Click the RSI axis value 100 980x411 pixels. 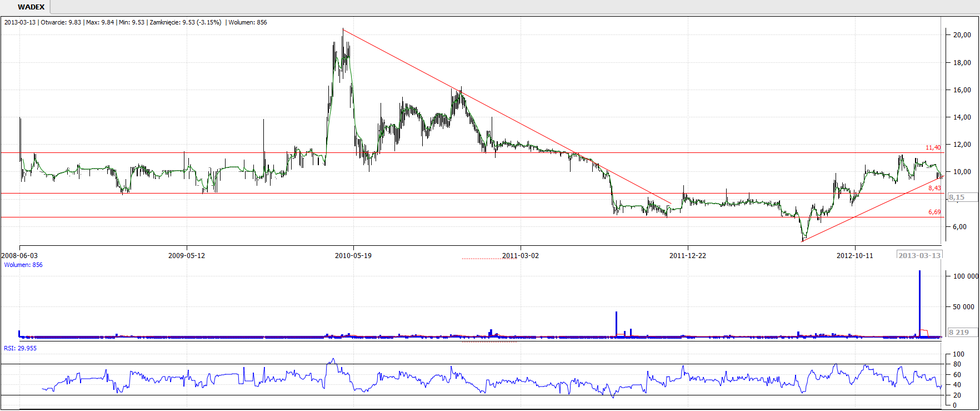958,354
